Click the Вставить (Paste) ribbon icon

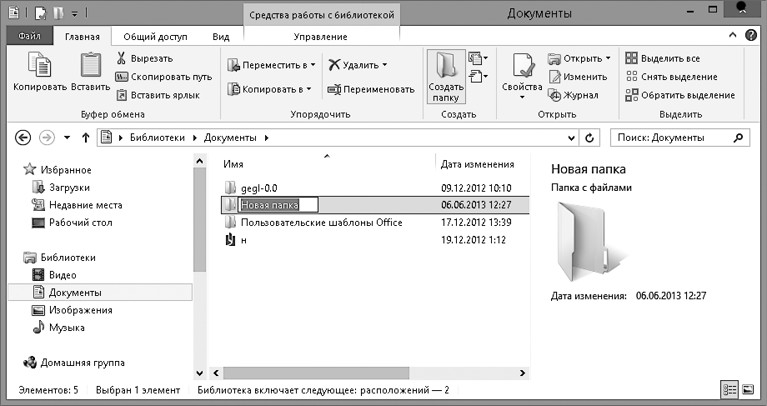91,70
